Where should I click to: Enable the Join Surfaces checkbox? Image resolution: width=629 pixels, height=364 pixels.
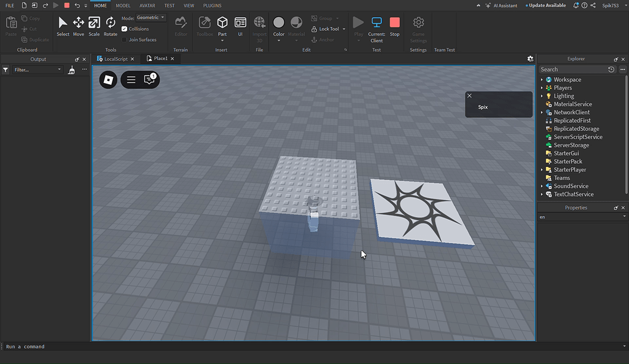point(124,40)
